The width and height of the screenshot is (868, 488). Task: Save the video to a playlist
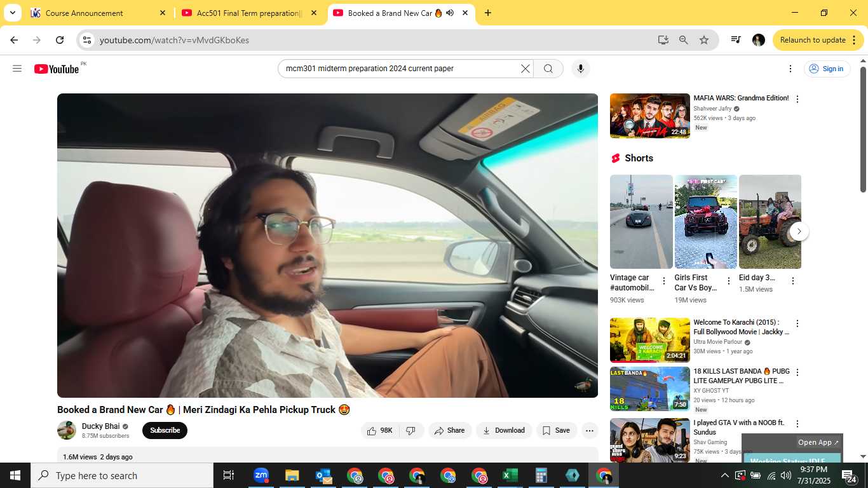tap(557, 430)
